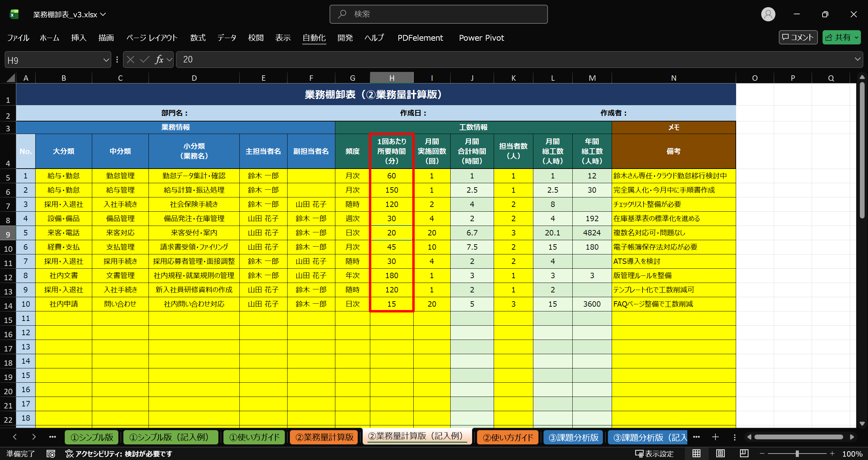The image size is (868, 460).
Task: Click into the 検索 search box
Action: [438, 14]
